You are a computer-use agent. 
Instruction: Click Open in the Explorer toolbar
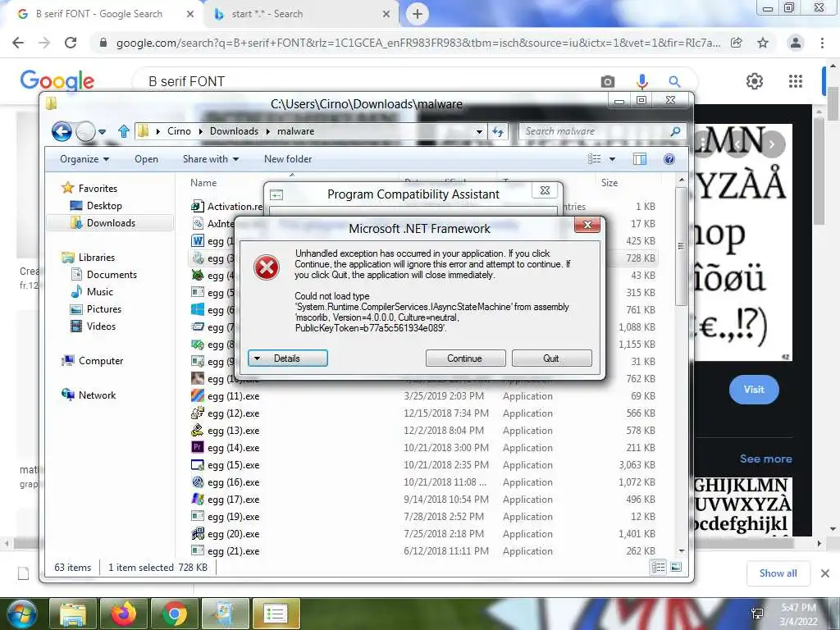(x=146, y=159)
